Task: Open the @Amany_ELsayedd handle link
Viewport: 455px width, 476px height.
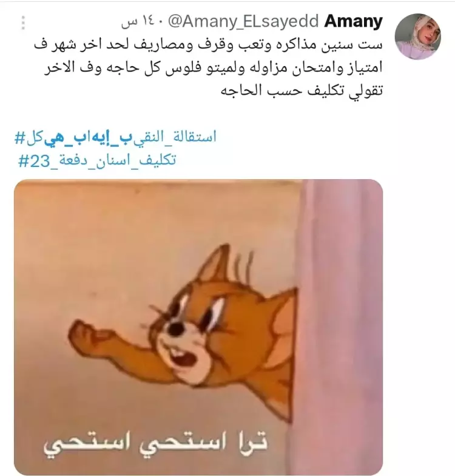Action: (243, 21)
